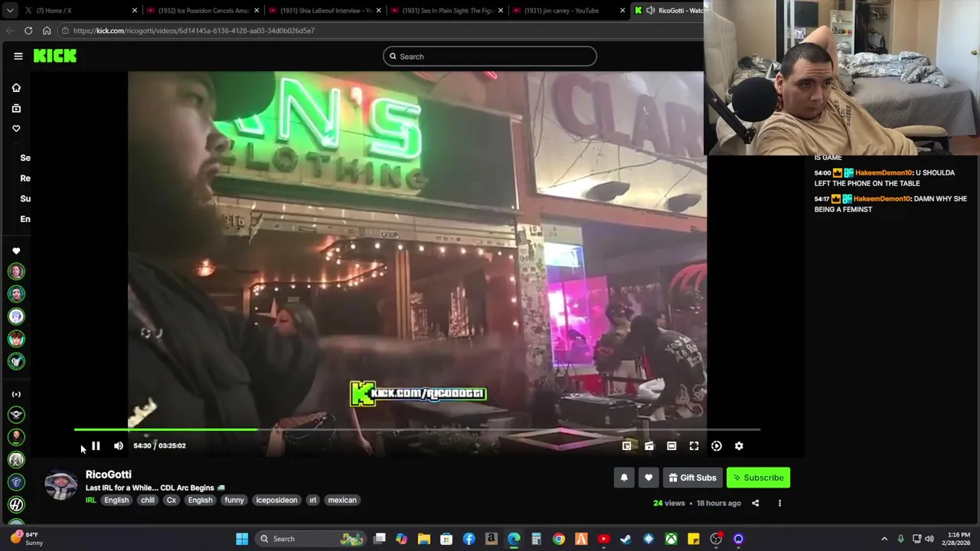Show hidden system tray icons

coord(884,539)
